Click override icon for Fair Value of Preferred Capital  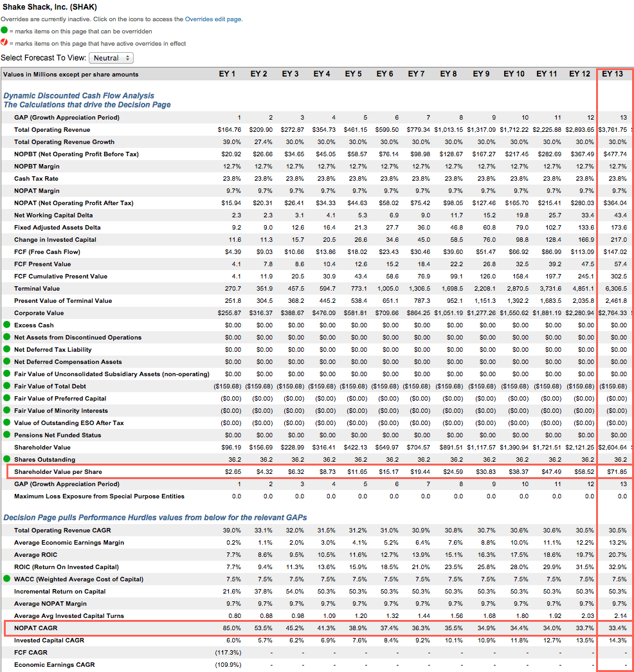[x=7, y=397]
